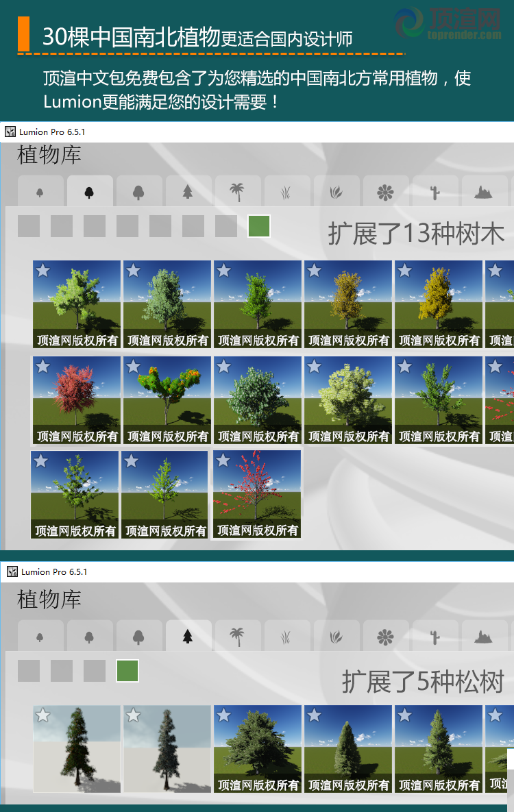Select leafy plant tab in upper plant library
514x812 pixels.
coord(336,192)
